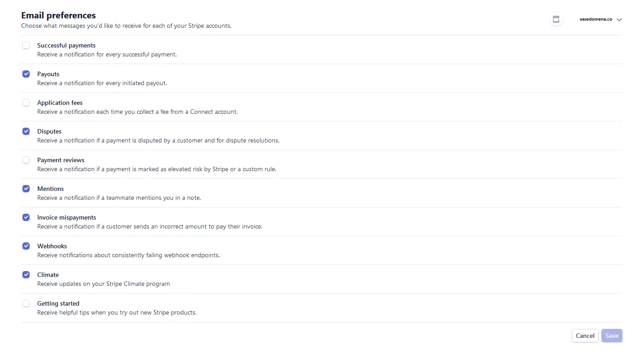Select the Webhooks label
This screenshot has height=358, width=644.
click(x=52, y=246)
